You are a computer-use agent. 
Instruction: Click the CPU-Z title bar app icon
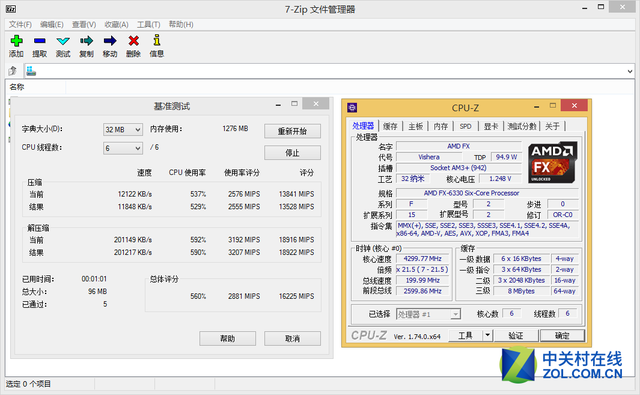click(x=352, y=108)
